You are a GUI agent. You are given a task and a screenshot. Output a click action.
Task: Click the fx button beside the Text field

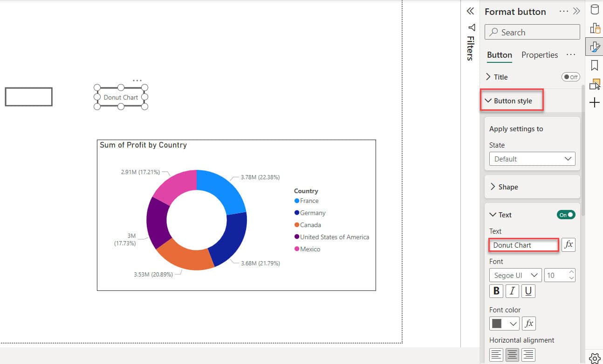tap(569, 245)
